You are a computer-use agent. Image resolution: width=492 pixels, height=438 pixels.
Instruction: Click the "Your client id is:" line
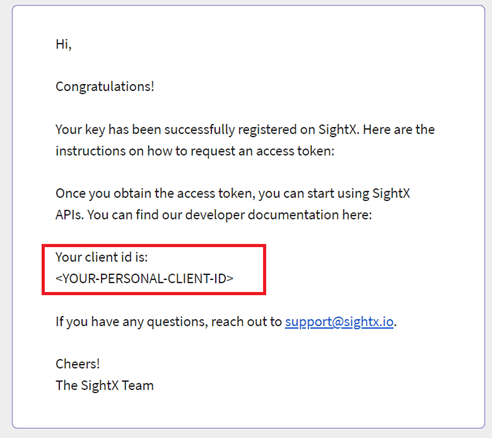pyautogui.click(x=102, y=257)
